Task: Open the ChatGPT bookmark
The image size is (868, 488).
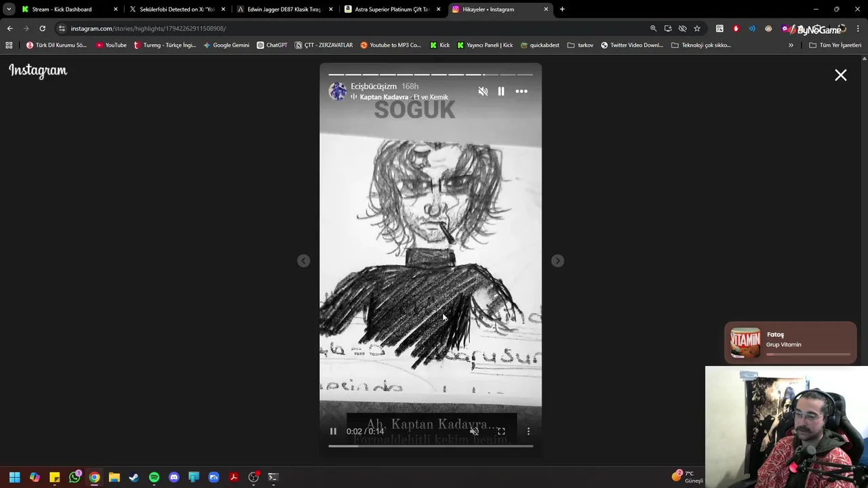Action: pyautogui.click(x=272, y=45)
